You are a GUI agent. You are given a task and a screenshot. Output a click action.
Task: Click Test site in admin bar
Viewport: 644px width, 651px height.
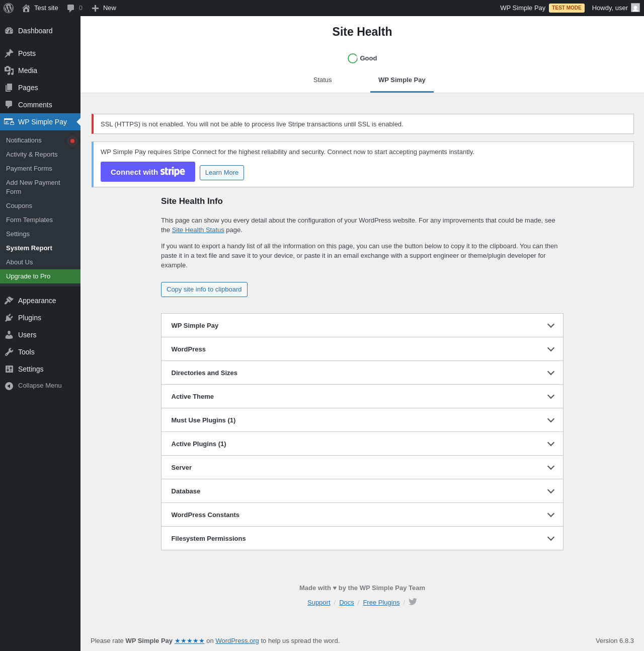40,8
